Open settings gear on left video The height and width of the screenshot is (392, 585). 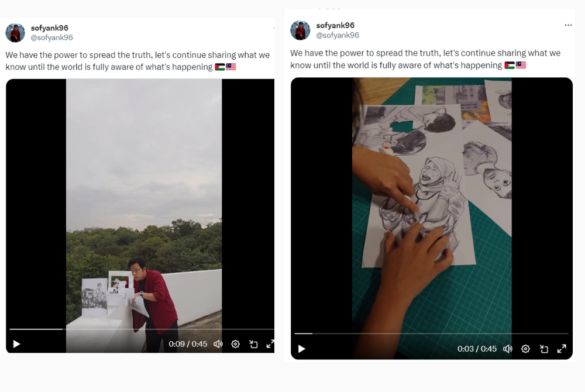click(235, 344)
